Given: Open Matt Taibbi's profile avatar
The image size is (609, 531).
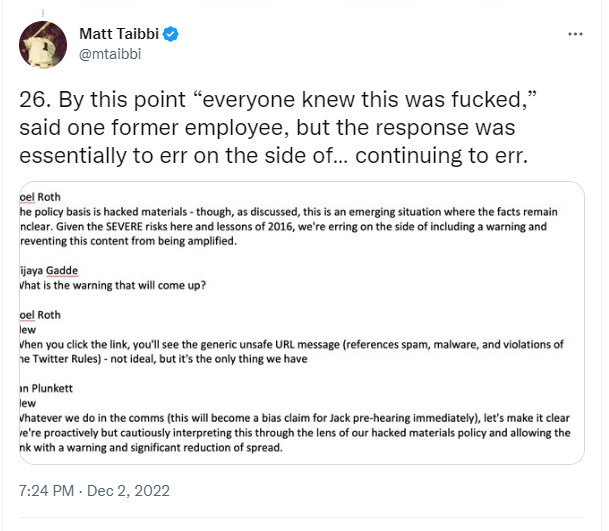Looking at the screenshot, I should [x=43, y=45].
